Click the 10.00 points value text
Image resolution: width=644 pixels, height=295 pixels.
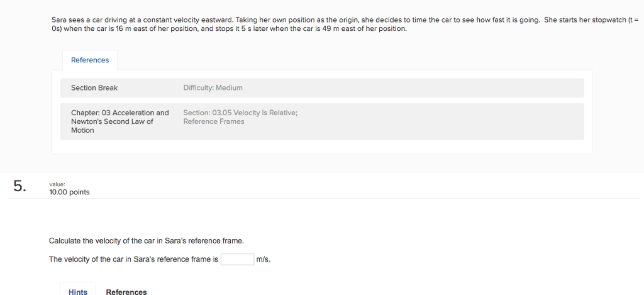pos(69,192)
